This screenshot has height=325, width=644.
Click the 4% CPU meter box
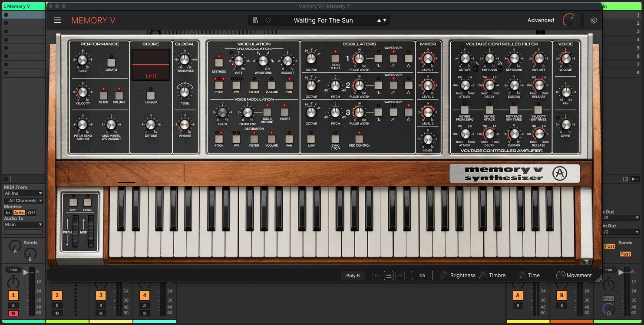[422, 276]
